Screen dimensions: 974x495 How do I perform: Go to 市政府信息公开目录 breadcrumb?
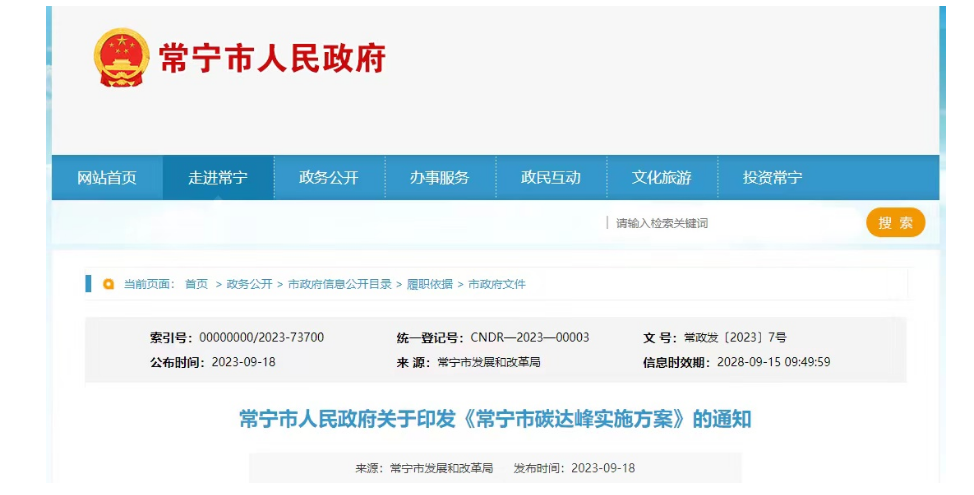[340, 284]
